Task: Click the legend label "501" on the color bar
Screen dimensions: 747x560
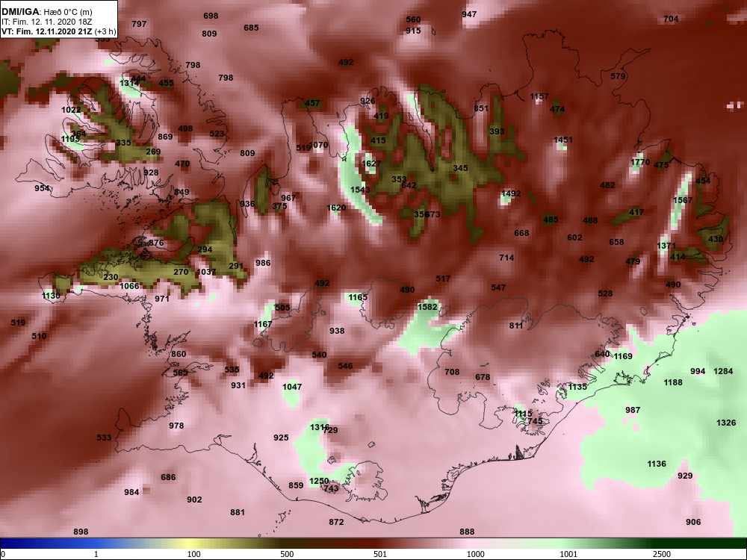Action: coord(380,554)
